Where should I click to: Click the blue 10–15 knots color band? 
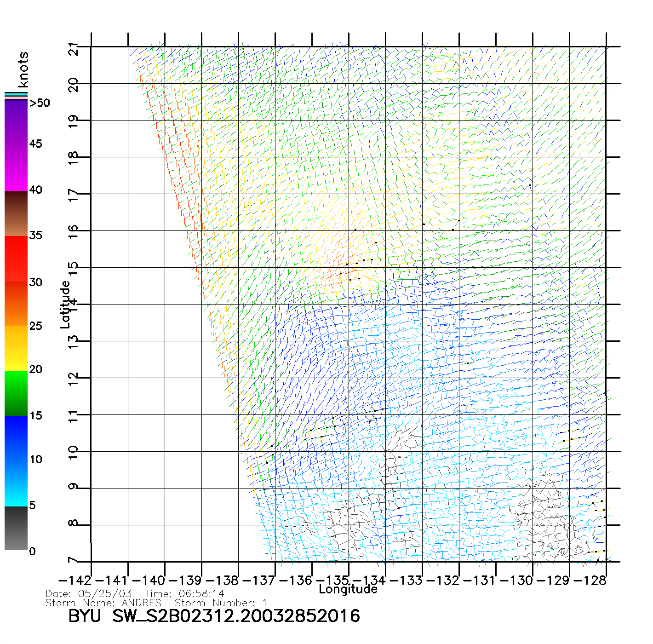[x=16, y=438]
